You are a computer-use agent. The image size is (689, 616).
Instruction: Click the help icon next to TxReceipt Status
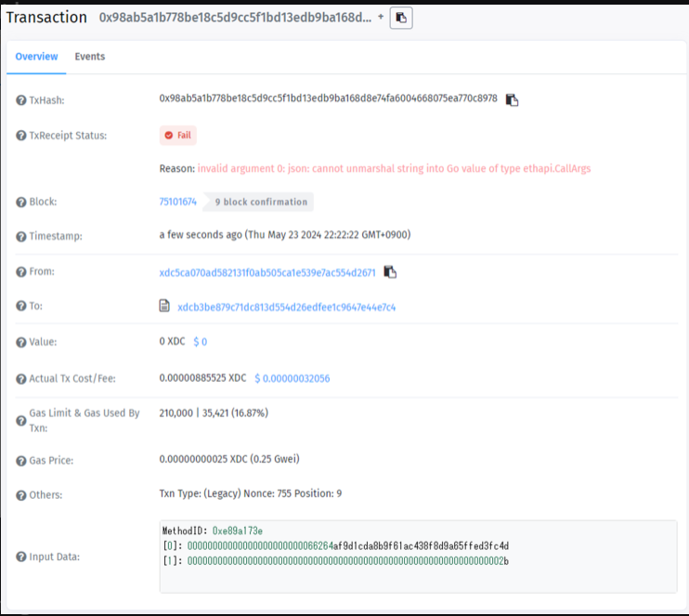click(x=21, y=136)
